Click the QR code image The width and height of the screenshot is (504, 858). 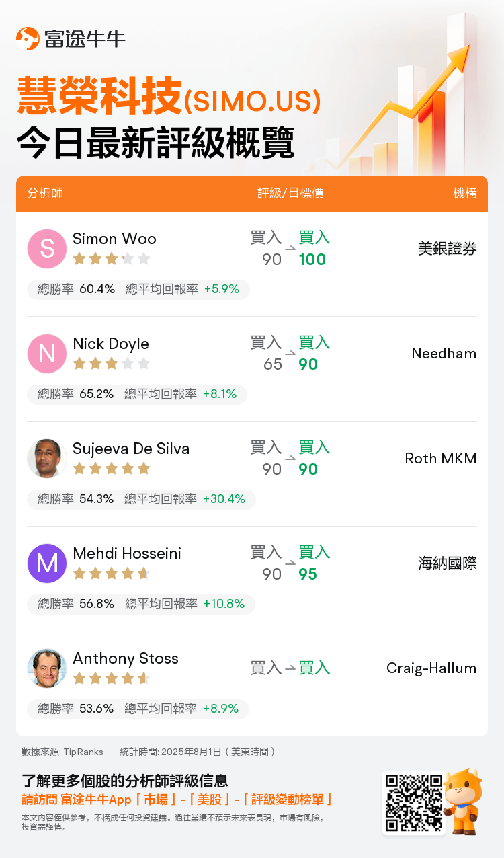click(413, 802)
